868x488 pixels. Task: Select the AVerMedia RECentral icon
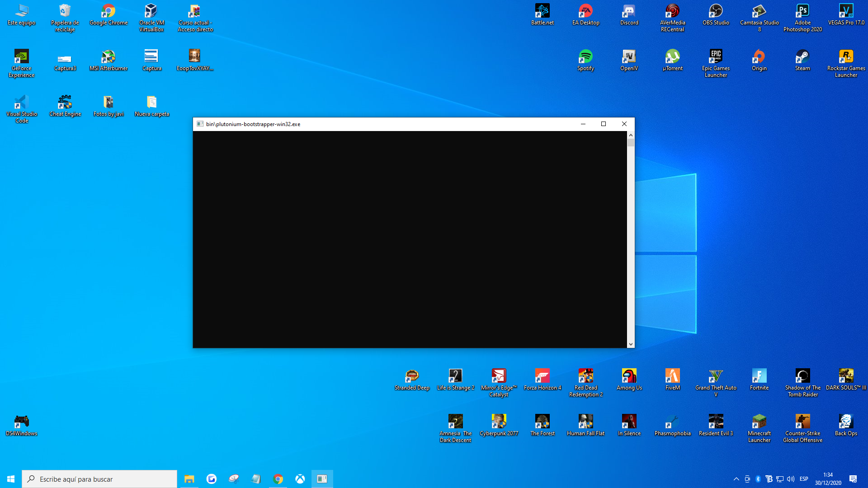673,18
